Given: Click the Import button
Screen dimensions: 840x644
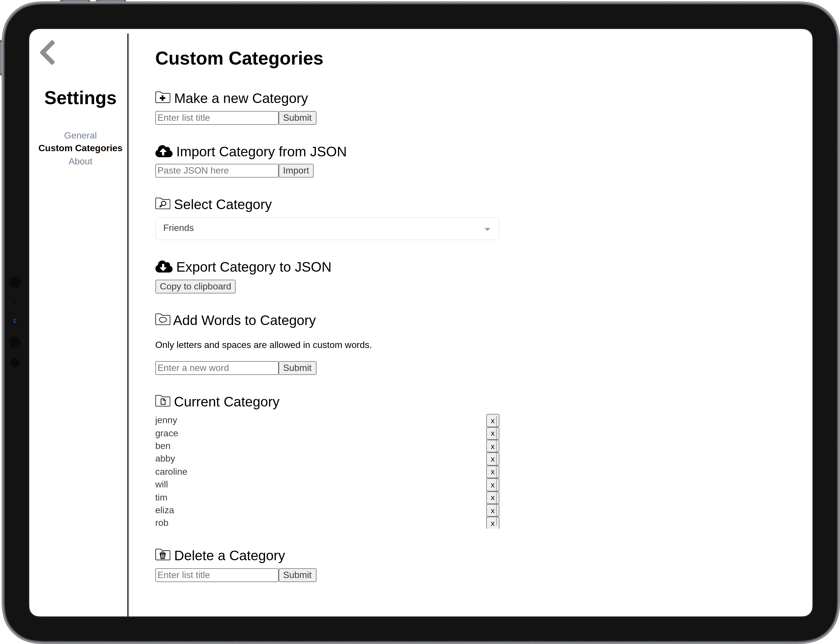Looking at the screenshot, I should point(296,171).
